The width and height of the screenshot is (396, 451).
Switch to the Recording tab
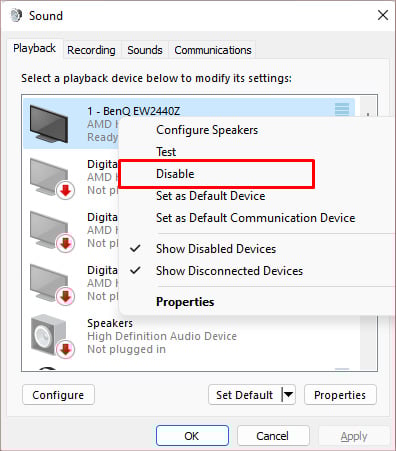point(91,50)
